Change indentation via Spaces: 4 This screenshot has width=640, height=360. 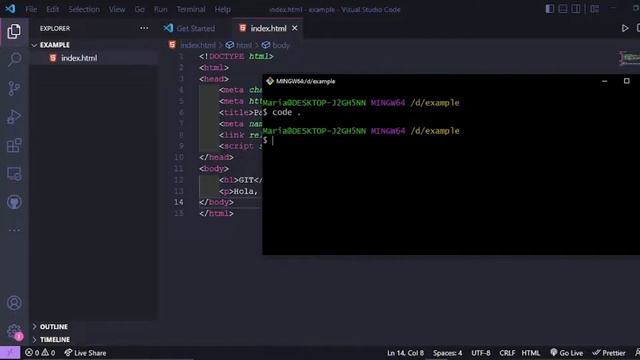447,353
